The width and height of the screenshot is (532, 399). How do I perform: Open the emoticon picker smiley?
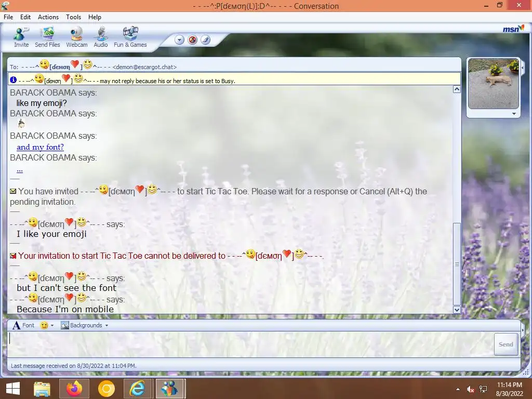(44, 325)
